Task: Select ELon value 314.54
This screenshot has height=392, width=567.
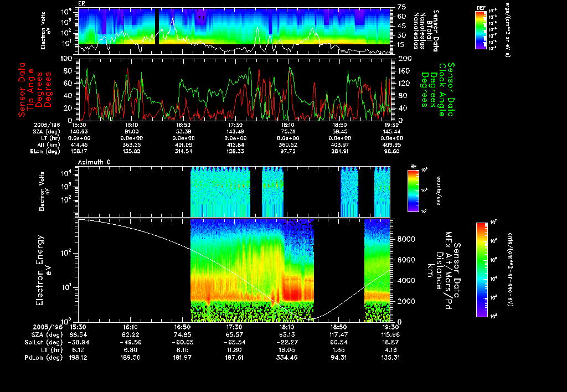Action: tap(183, 152)
